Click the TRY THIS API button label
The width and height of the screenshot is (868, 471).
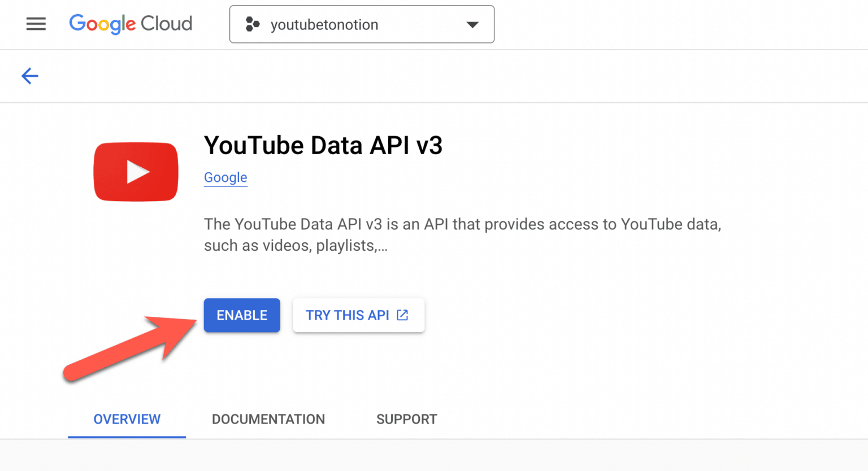tap(347, 315)
